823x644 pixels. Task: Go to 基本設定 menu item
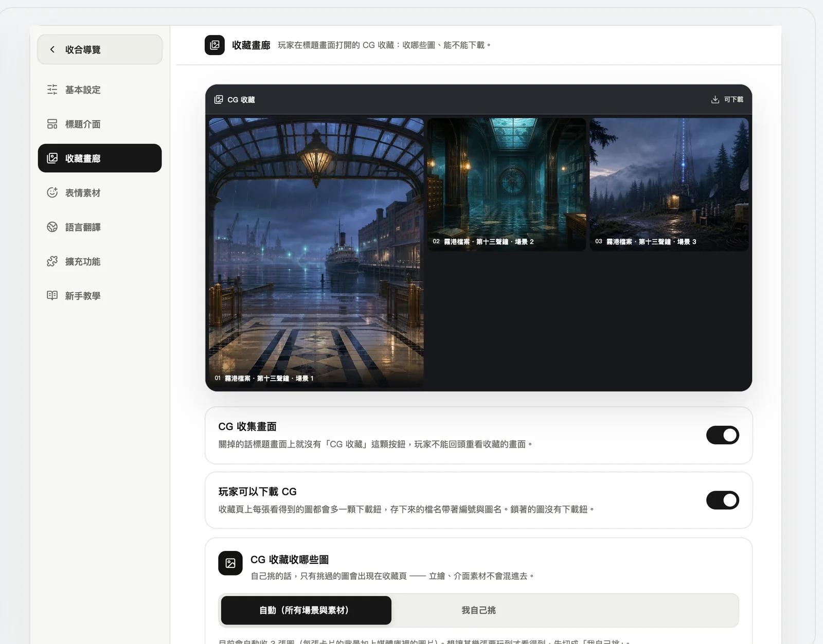[100, 90]
